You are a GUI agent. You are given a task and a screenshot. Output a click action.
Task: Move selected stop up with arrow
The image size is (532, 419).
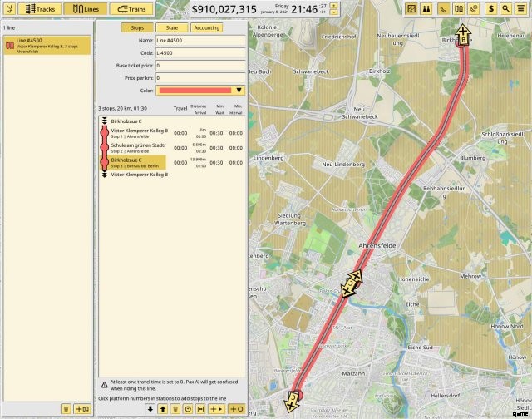162,408
